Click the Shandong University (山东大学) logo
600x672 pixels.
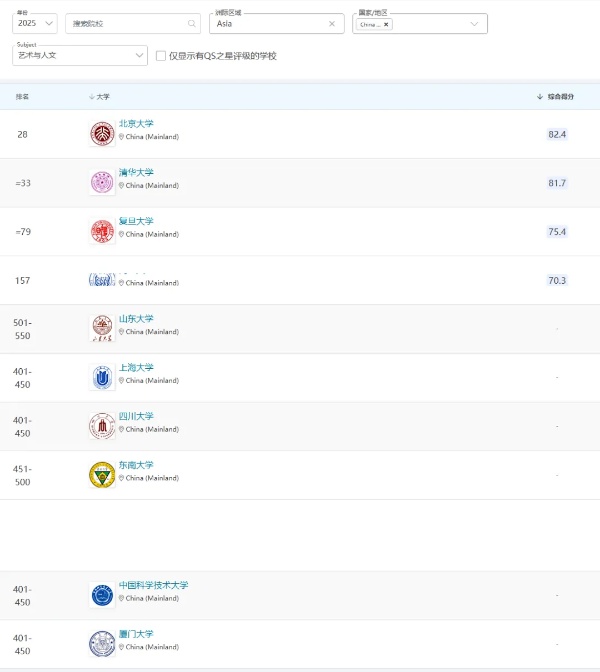pos(102,329)
